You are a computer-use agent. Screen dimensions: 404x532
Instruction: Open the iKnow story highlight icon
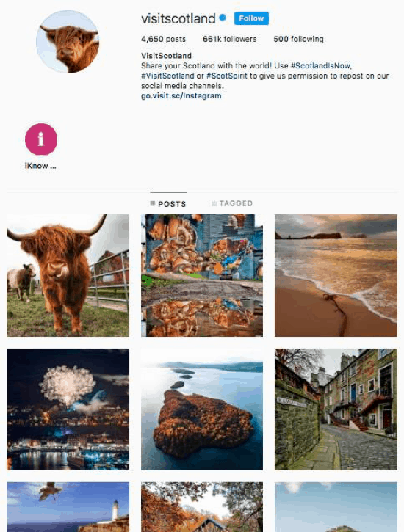[x=40, y=139]
